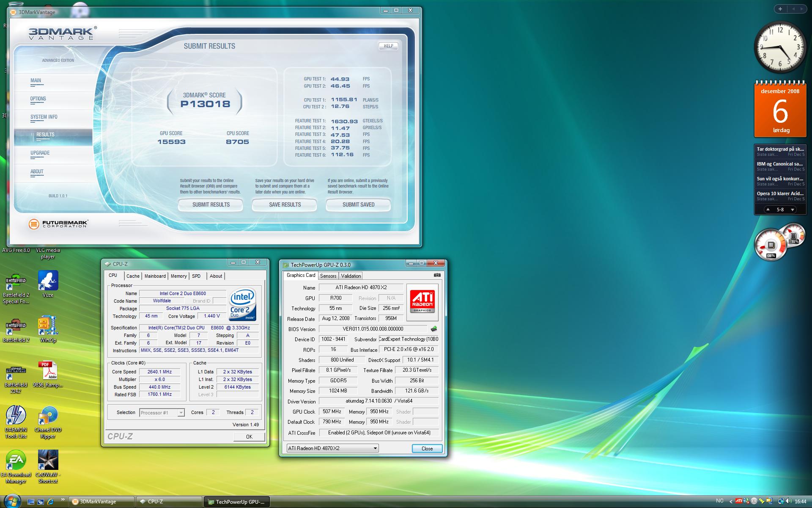Launch Internet Explorer from quick launch

(x=50, y=502)
